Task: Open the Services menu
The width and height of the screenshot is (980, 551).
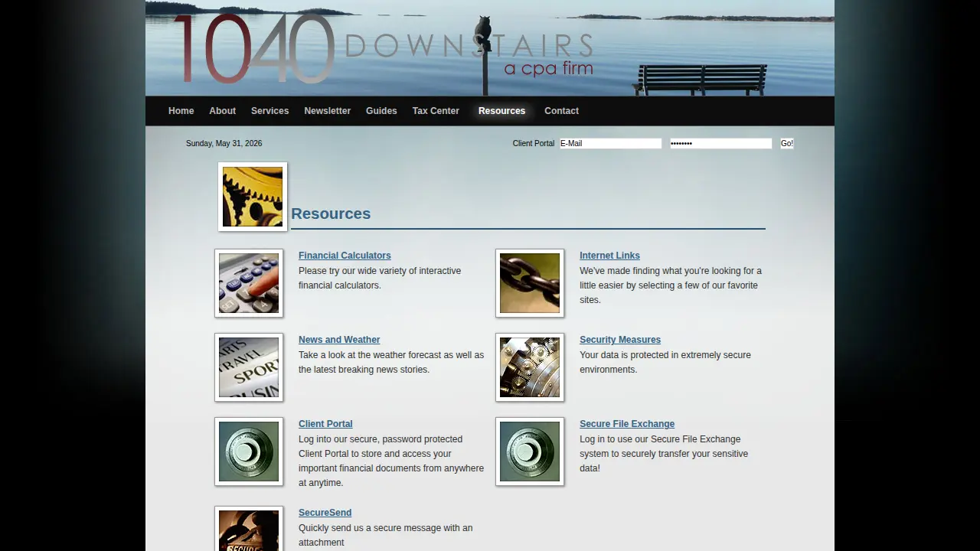Action: (x=269, y=111)
